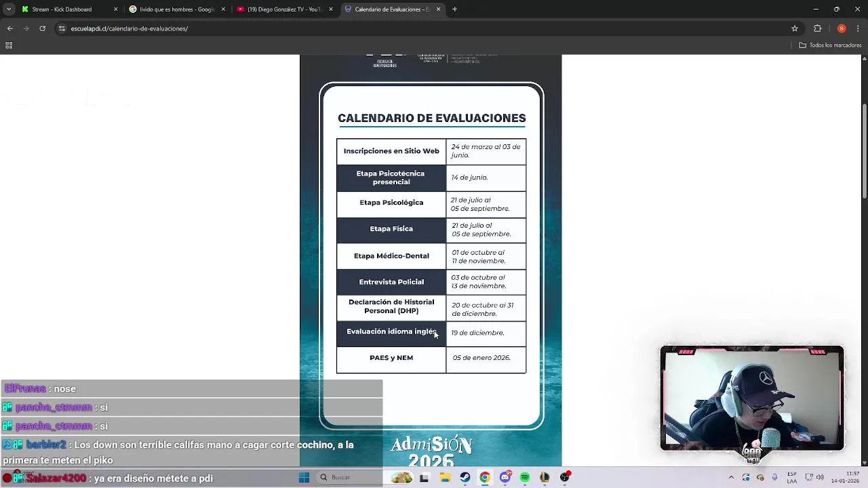Close the Kick Dashboard tab

115,9
